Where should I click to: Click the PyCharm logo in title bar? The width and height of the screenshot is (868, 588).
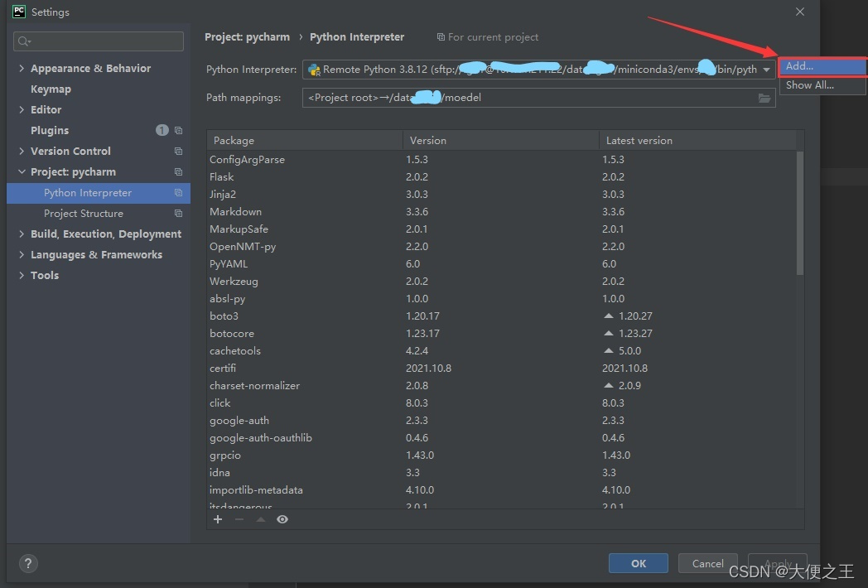(19, 12)
